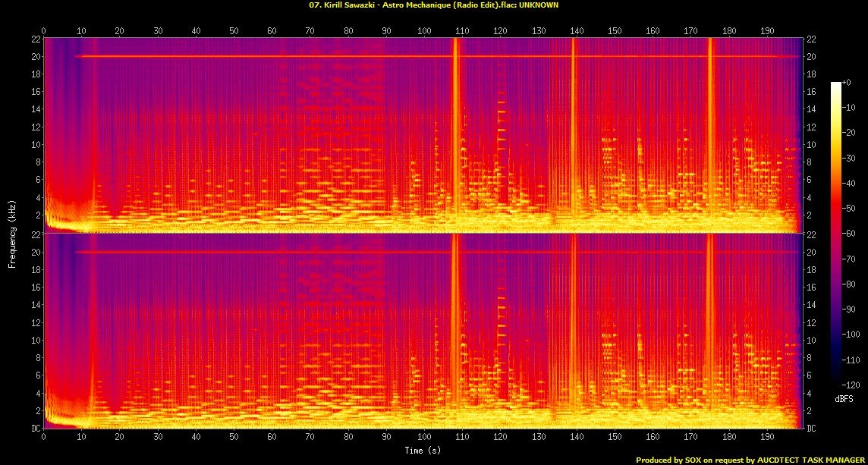The image size is (868, 465).
Task: Click the 190 tick on the bottom time axis
Action: 767,438
